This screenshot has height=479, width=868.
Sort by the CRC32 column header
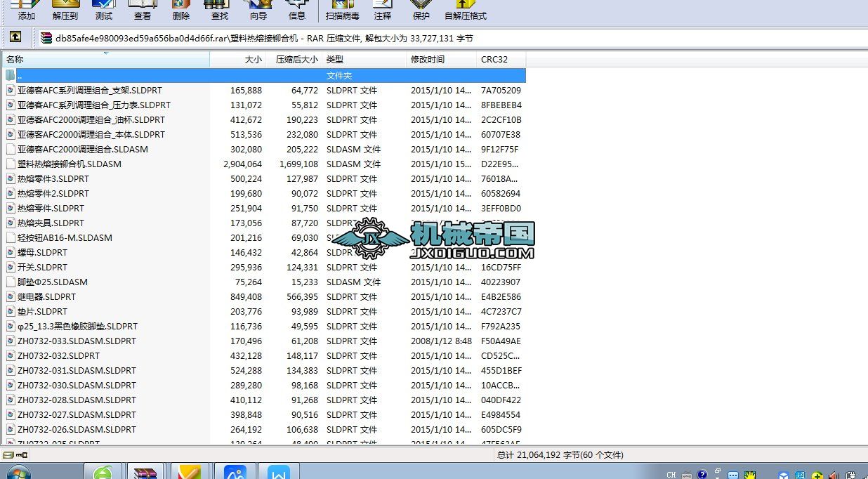tap(501, 60)
